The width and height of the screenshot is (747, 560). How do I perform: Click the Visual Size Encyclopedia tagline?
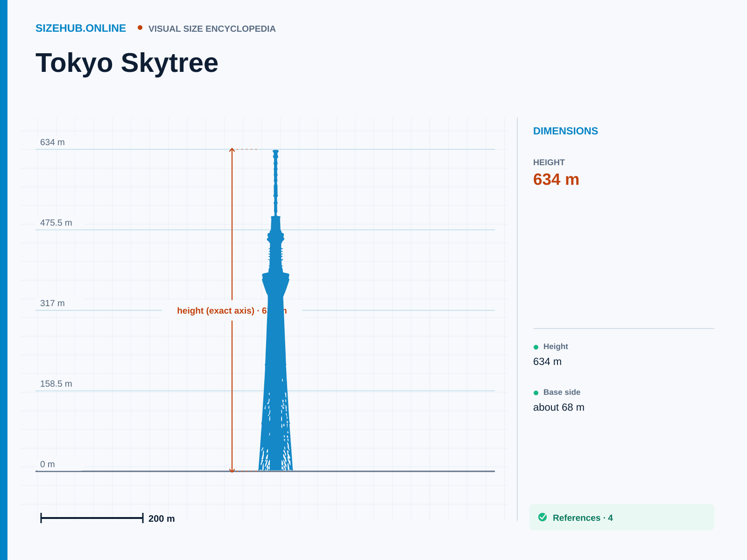212,29
